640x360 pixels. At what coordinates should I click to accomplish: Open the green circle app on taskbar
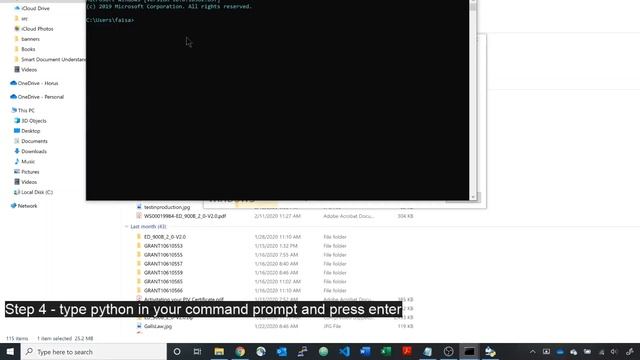click(323, 351)
